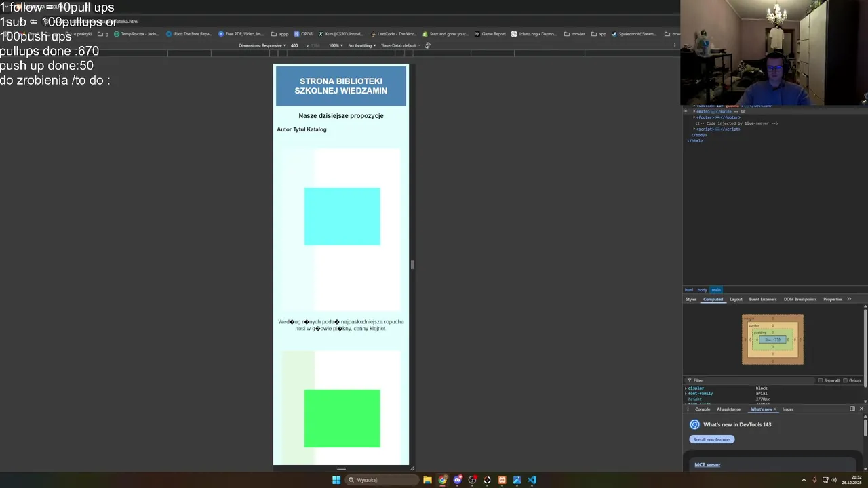The width and height of the screenshot is (868, 488).
Task: Open the Kurs CS50's Introduction bookmark
Action: [341, 33]
